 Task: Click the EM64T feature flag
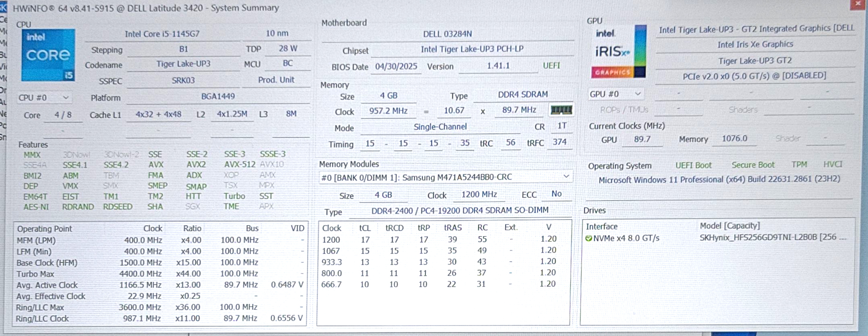click(x=35, y=197)
